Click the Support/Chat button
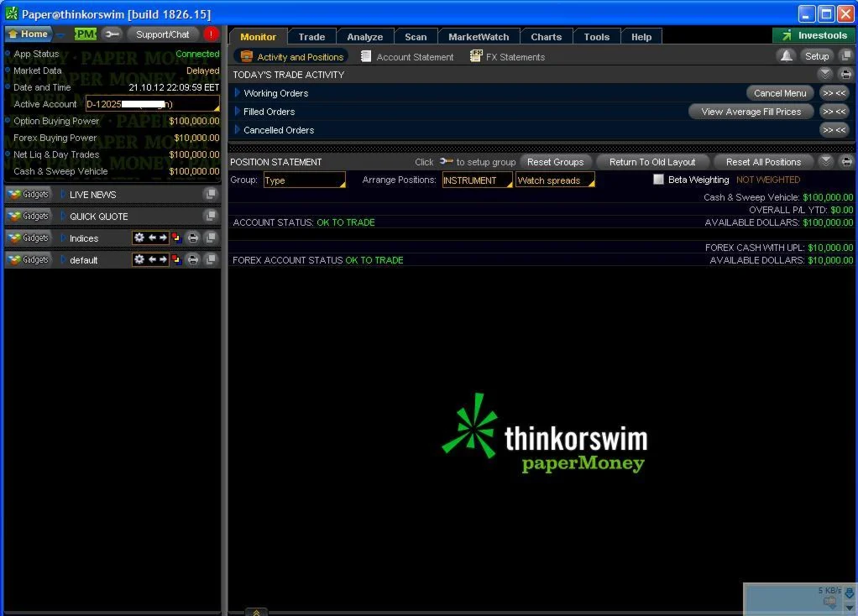Screen dimensions: 858x616 (x=163, y=34)
